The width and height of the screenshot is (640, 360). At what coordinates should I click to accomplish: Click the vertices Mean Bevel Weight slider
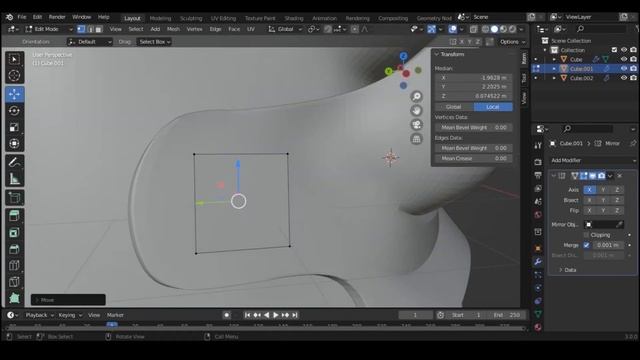(473, 128)
